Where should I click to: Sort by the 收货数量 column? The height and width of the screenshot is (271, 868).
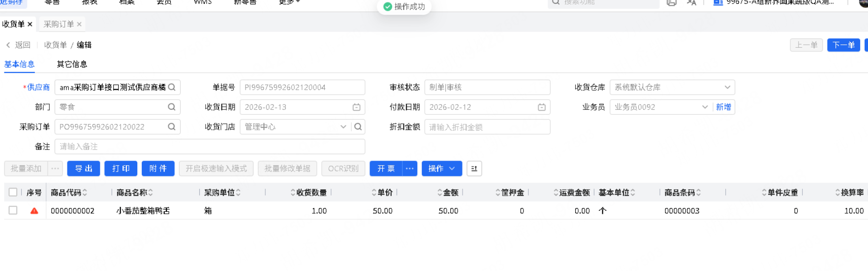[x=293, y=193]
